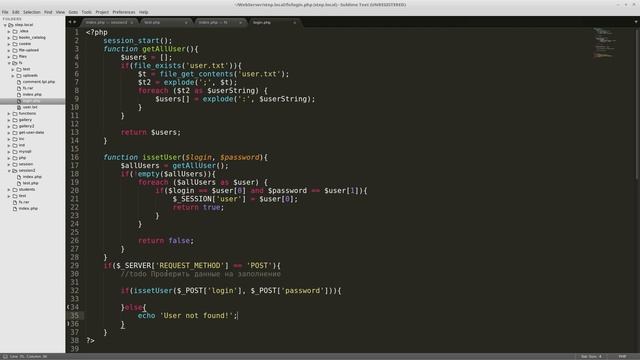Open the File menu
This screenshot has width=640, height=360.
click(5, 12)
